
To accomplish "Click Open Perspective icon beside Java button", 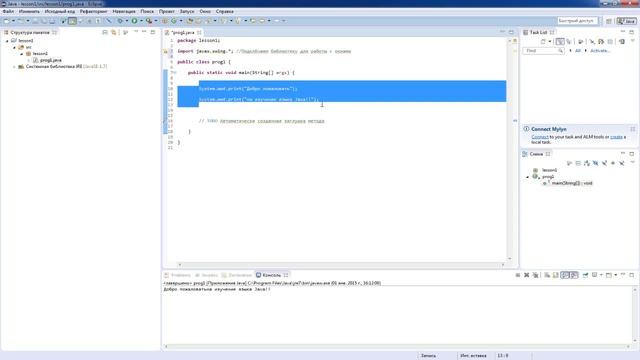I will (x=609, y=21).
